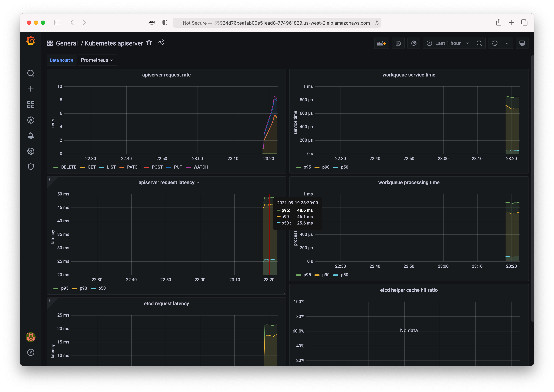Open workqueue service time panel title menu
This screenshot has height=392, width=554.
coord(409,75)
